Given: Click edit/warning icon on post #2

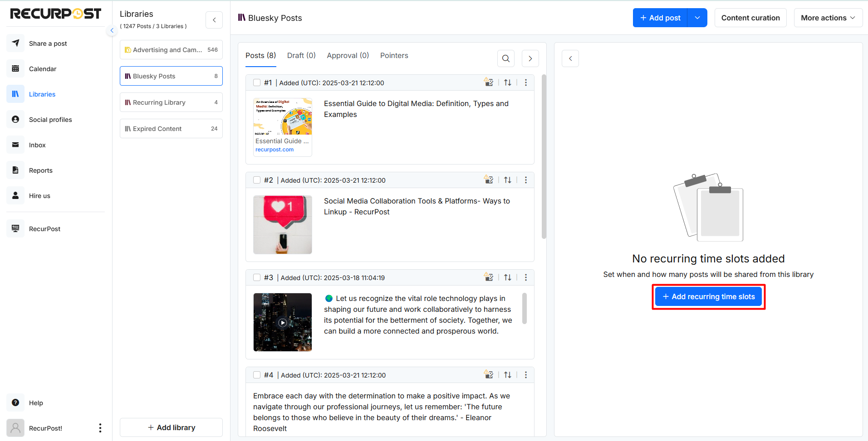Looking at the screenshot, I should point(489,179).
